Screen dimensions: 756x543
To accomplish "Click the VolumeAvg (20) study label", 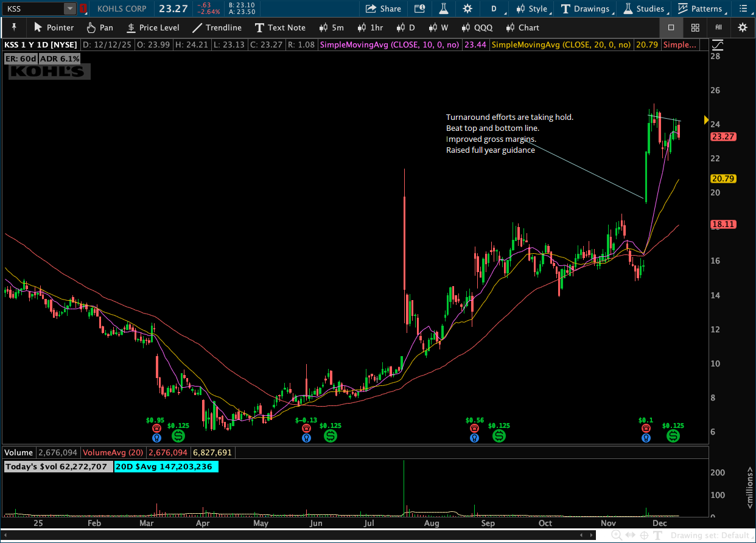I will 112,452.
